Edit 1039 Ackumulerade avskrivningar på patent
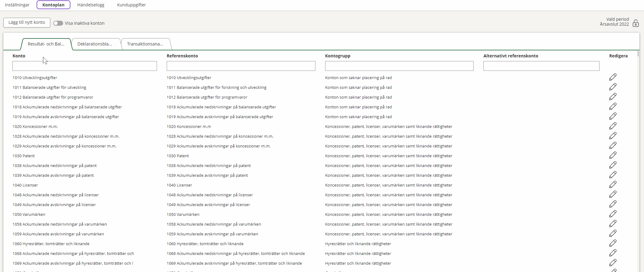This screenshot has height=272, width=644. point(613,175)
